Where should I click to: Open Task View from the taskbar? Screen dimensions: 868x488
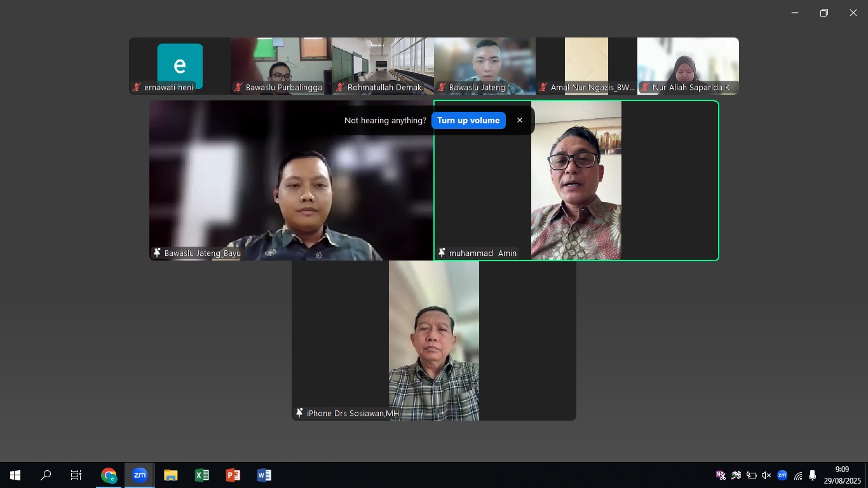click(76, 475)
